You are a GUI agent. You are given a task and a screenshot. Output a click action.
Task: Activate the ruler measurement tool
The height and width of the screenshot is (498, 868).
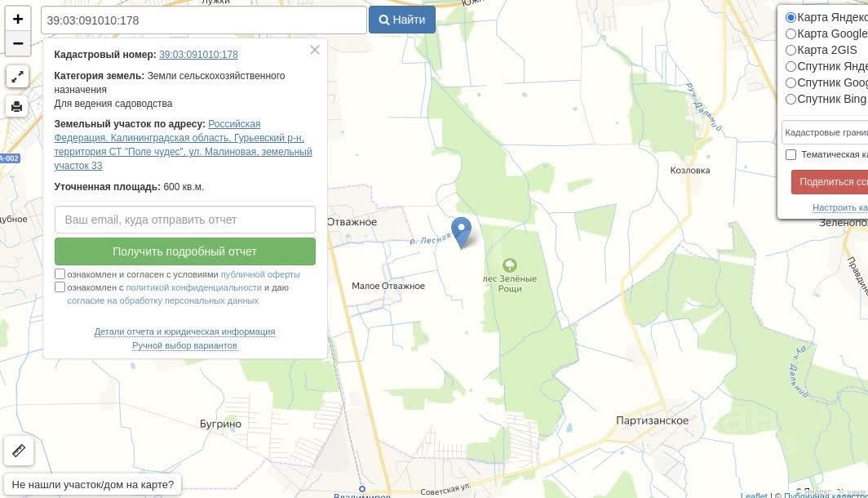click(x=19, y=451)
